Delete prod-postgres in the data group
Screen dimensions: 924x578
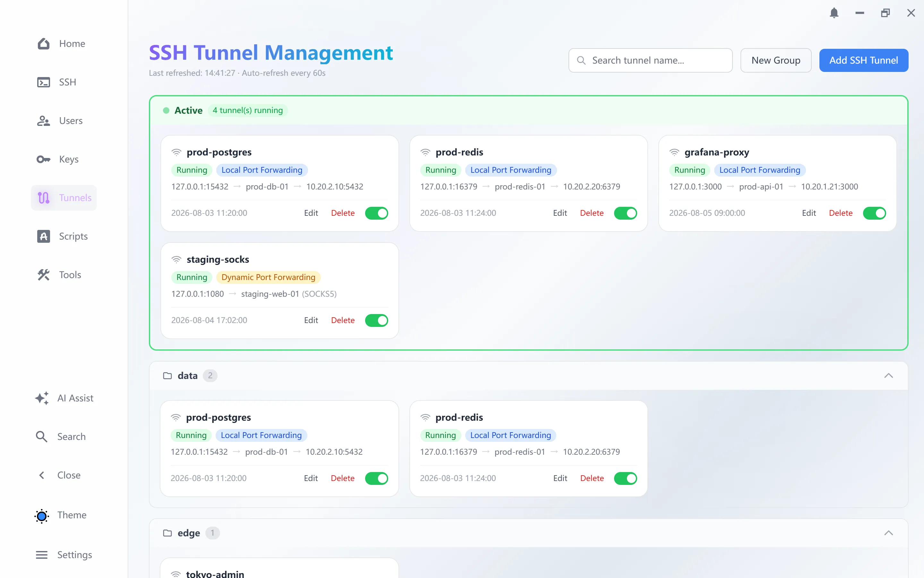click(343, 478)
